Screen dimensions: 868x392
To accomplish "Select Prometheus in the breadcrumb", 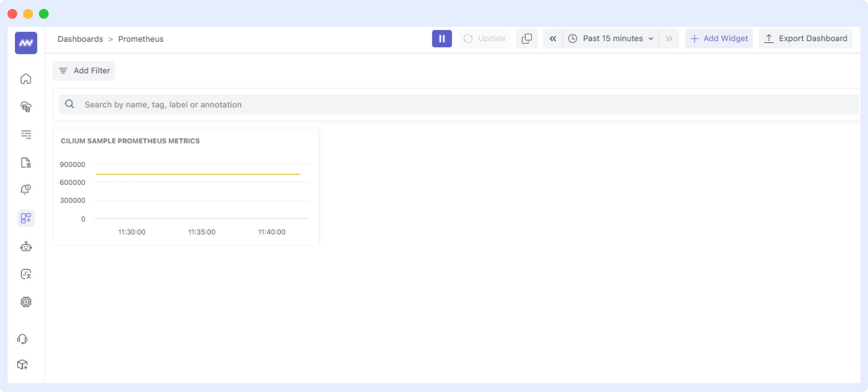I will (141, 39).
